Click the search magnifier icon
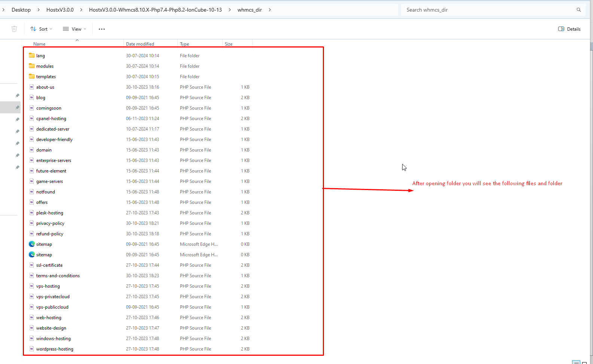Screen dimensions: 593x364 578,10
